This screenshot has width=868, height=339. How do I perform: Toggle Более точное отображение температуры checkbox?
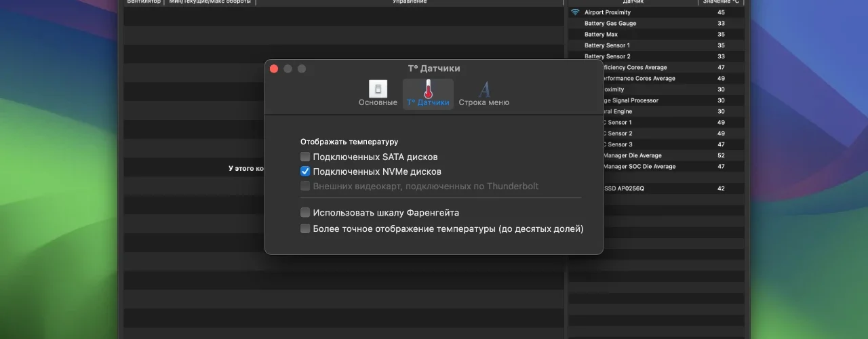pos(305,228)
